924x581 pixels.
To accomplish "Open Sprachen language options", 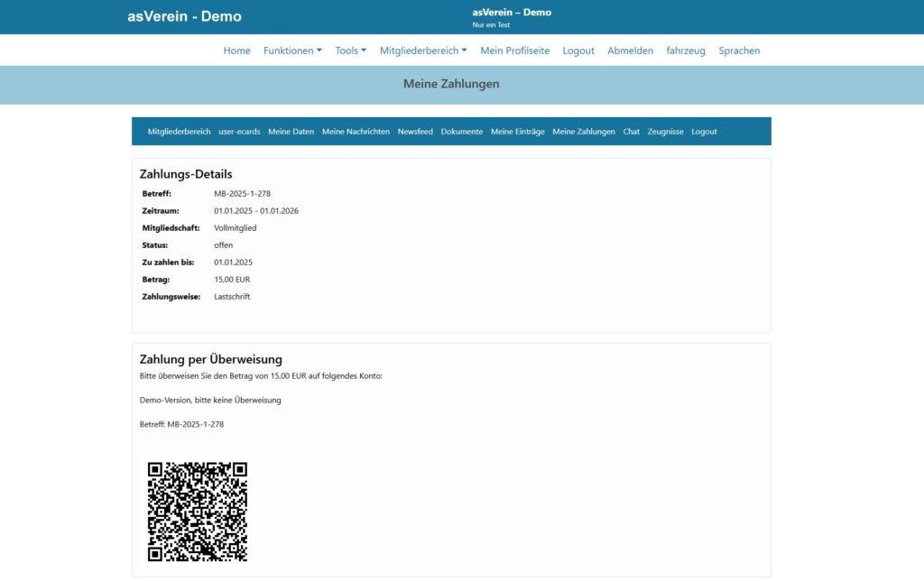I will [739, 51].
